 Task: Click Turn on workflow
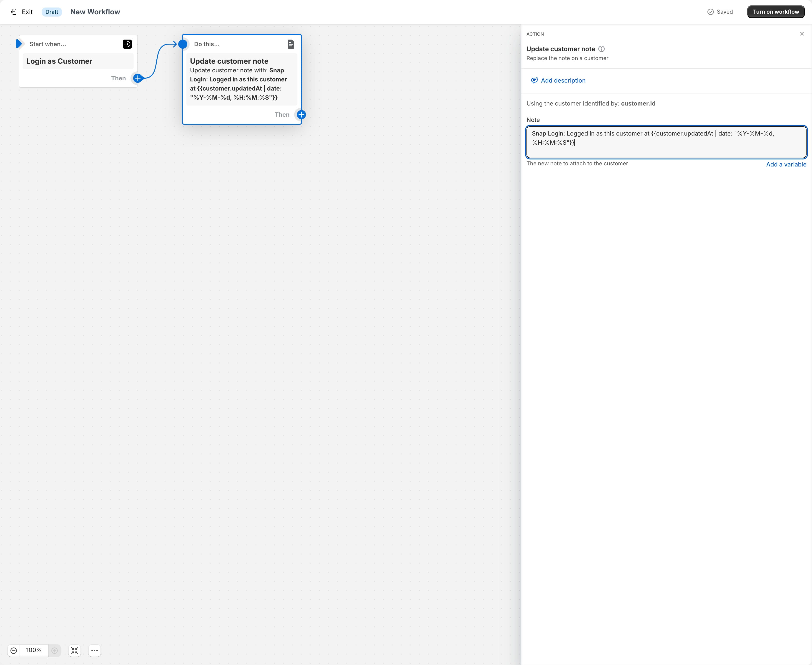pyautogui.click(x=776, y=12)
